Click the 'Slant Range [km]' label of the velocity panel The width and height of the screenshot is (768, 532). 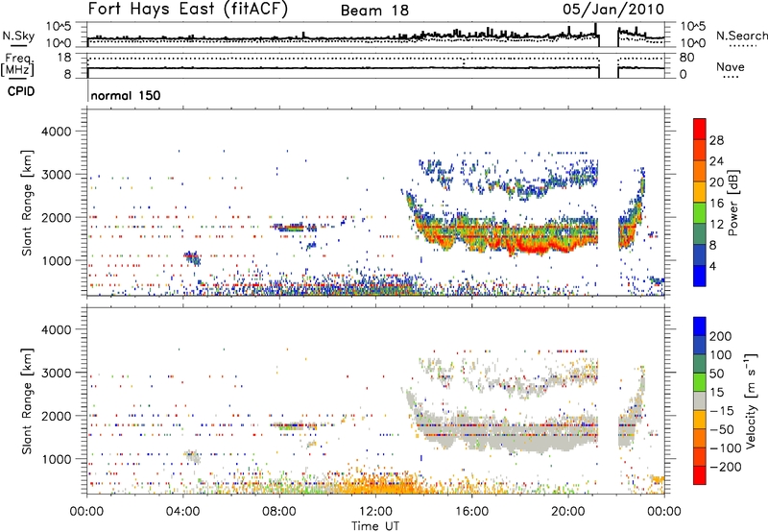tap(27, 400)
